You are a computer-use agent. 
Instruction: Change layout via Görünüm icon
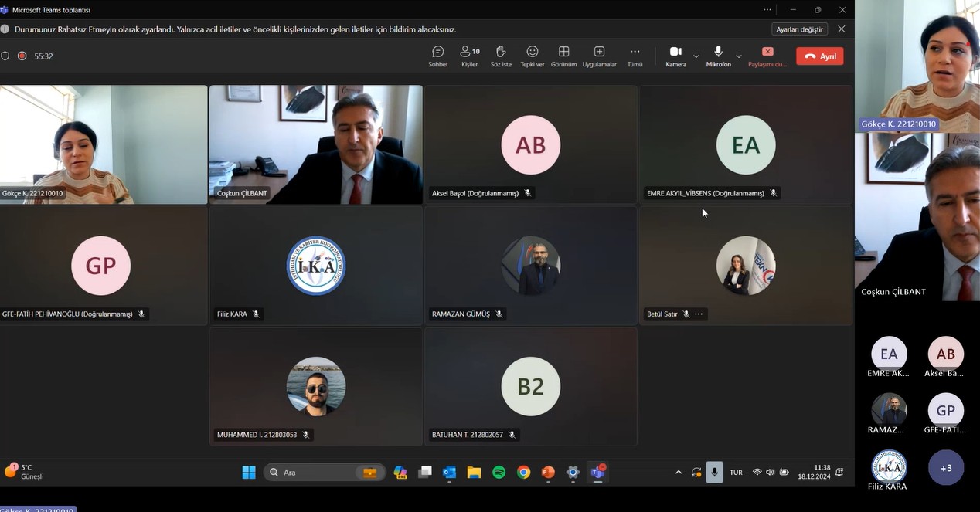tap(564, 56)
